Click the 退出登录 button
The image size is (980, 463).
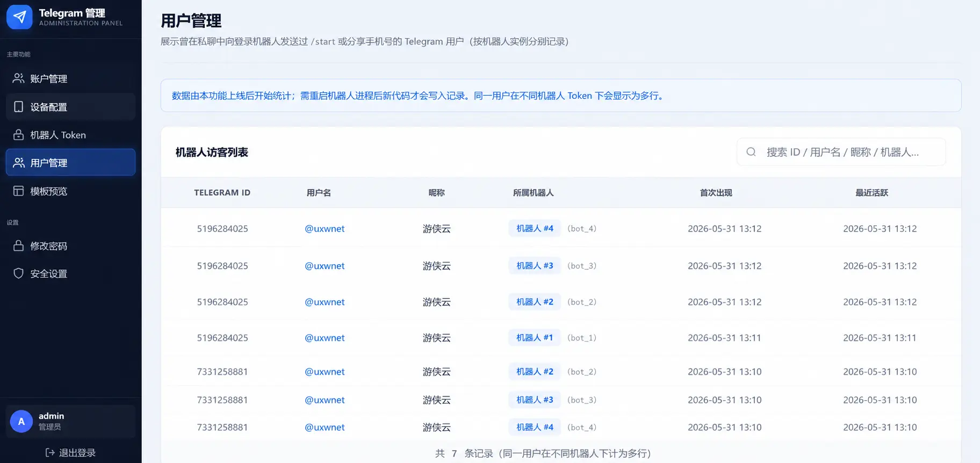[x=70, y=453]
